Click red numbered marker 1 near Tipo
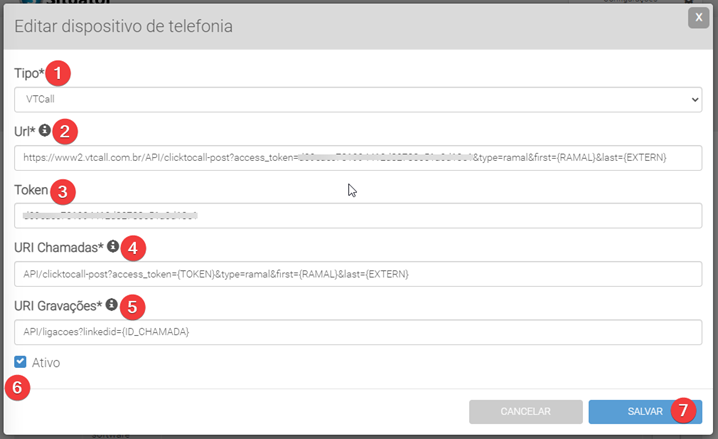Screen dimensions: 718x439 point(62,73)
